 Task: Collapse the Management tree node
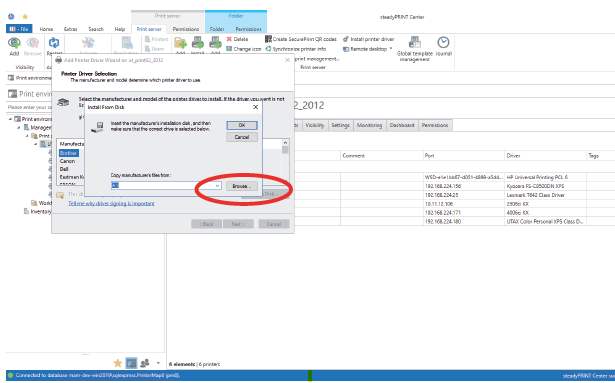(x=19, y=128)
